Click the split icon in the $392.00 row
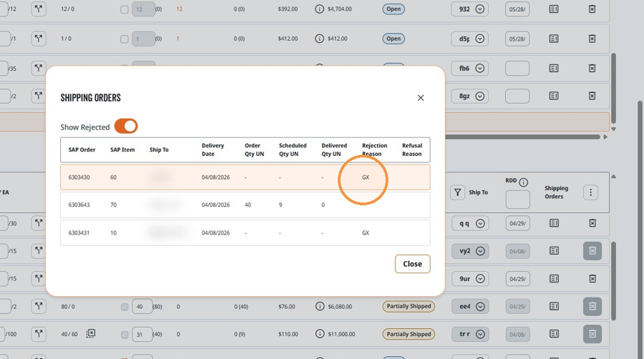The width and height of the screenshot is (644, 359). [38, 9]
